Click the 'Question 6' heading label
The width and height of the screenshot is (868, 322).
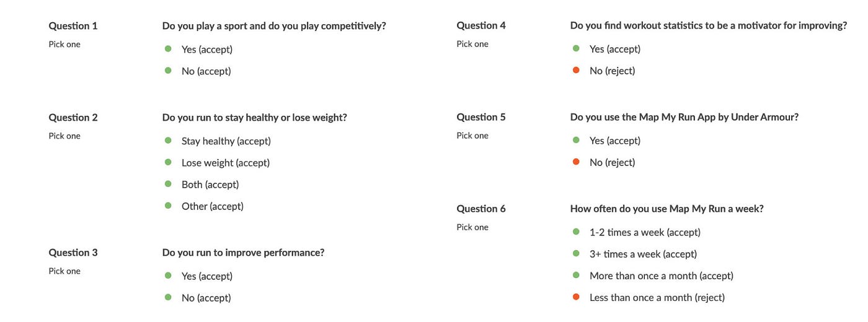(x=481, y=209)
